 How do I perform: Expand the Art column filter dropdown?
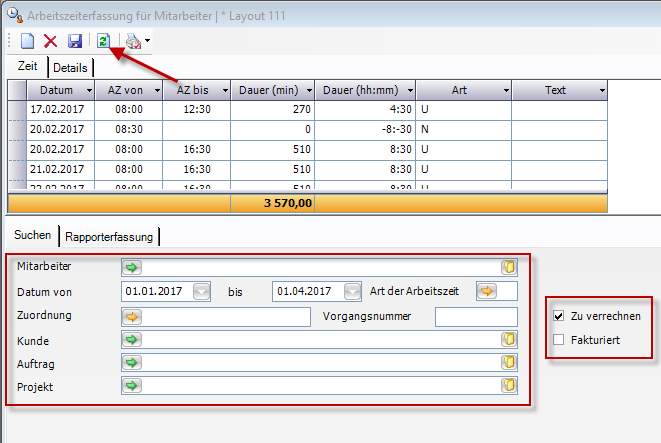coord(505,90)
